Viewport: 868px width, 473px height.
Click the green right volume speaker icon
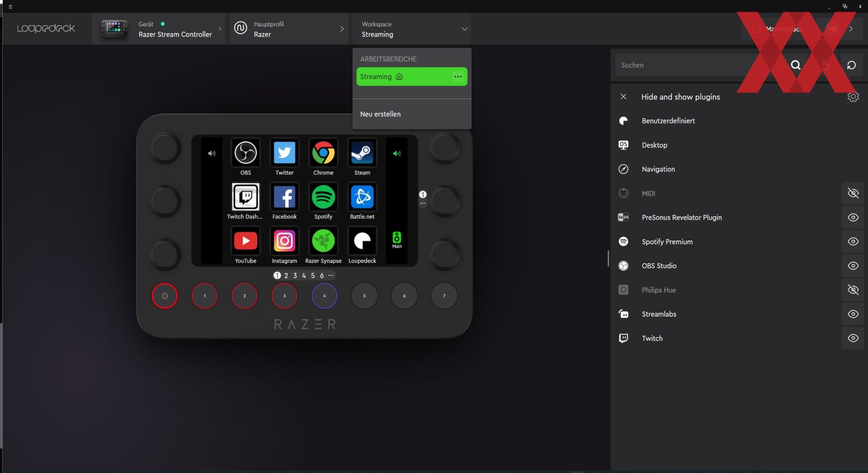396,153
